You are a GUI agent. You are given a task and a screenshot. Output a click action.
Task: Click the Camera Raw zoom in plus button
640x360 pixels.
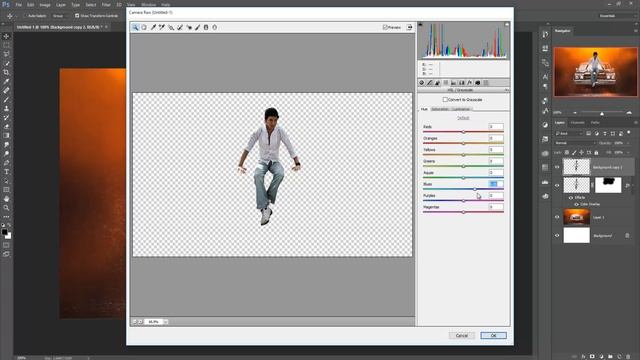140,322
